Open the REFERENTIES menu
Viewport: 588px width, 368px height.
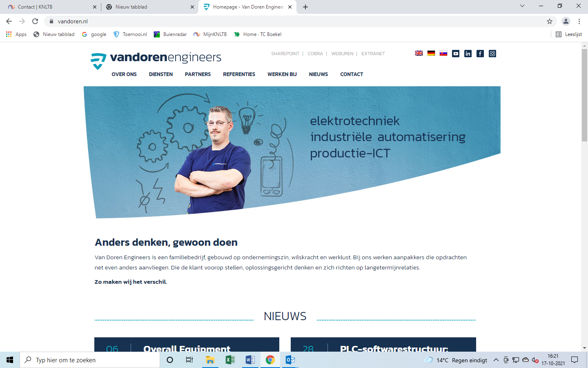[x=239, y=74]
